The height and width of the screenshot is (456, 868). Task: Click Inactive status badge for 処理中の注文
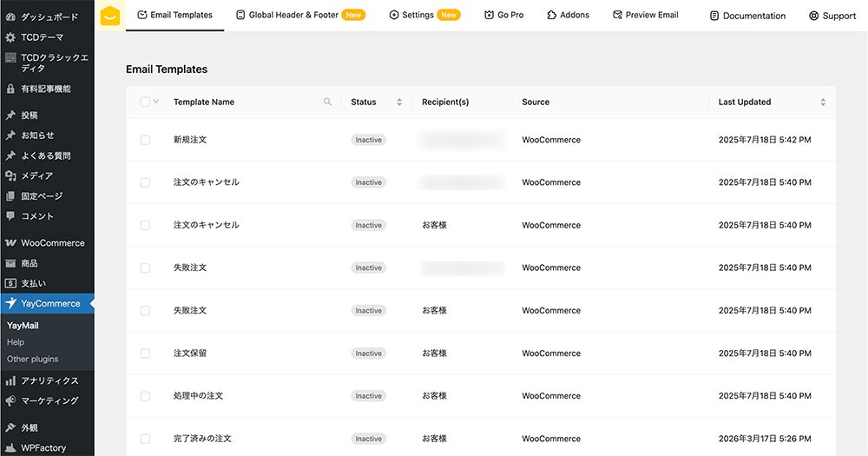click(x=368, y=396)
